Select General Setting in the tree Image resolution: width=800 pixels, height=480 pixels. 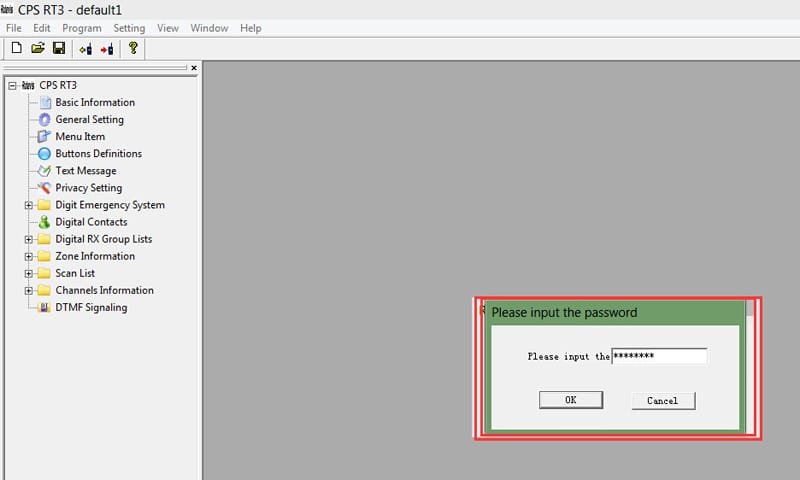89,119
